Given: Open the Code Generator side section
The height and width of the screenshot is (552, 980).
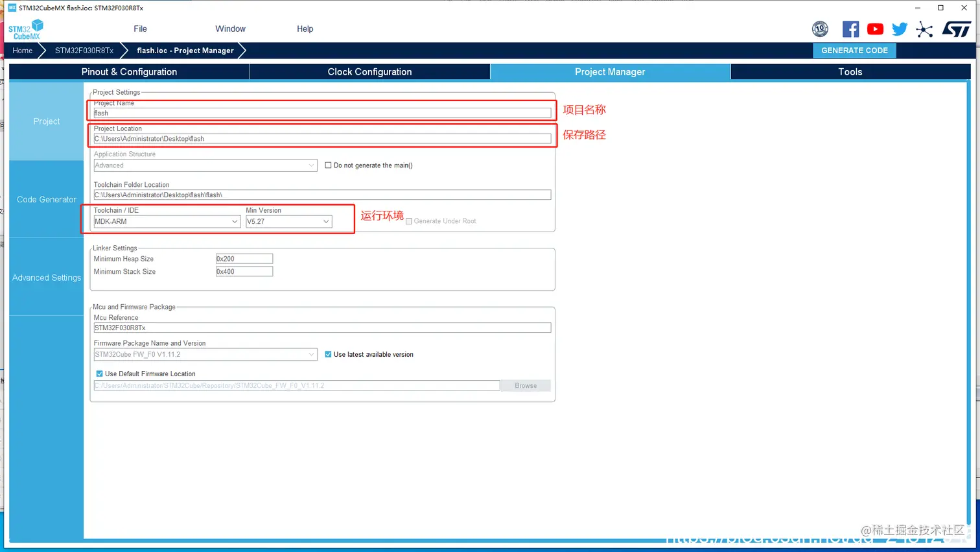Looking at the screenshot, I should (47, 199).
